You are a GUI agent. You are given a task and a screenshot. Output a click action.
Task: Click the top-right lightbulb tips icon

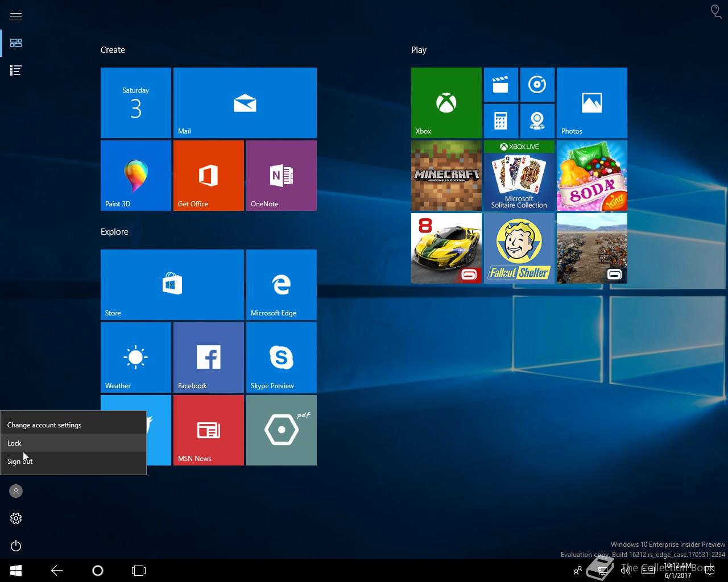716,11
